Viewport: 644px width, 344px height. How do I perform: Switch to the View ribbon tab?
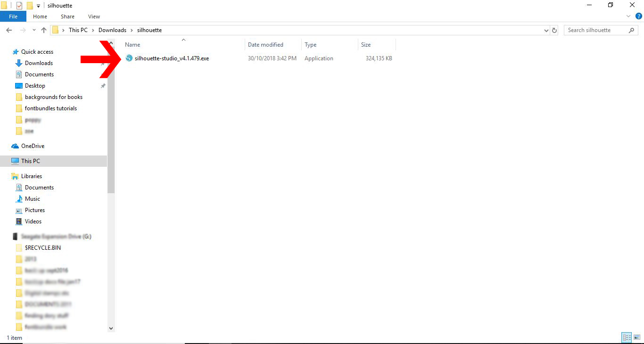(94, 16)
